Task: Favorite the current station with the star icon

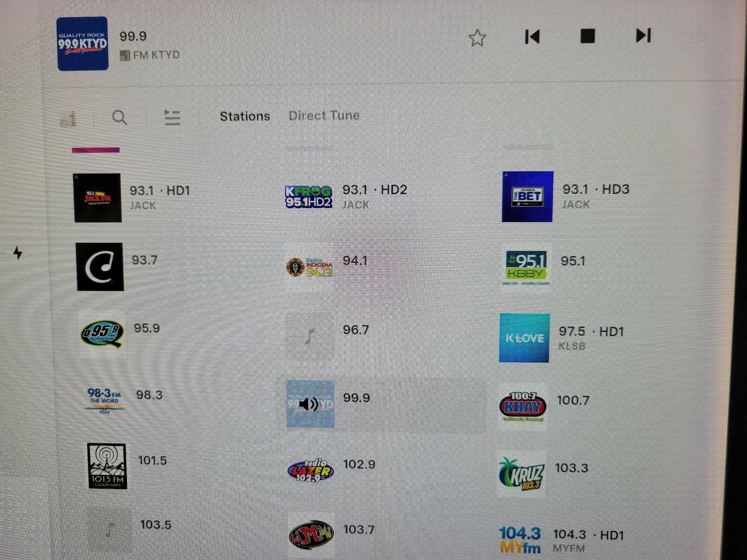Action: [477, 38]
